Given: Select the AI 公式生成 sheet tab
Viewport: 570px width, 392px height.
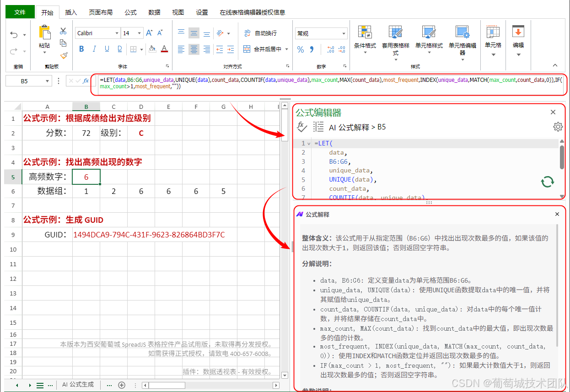Looking at the screenshot, I should 78,385.
